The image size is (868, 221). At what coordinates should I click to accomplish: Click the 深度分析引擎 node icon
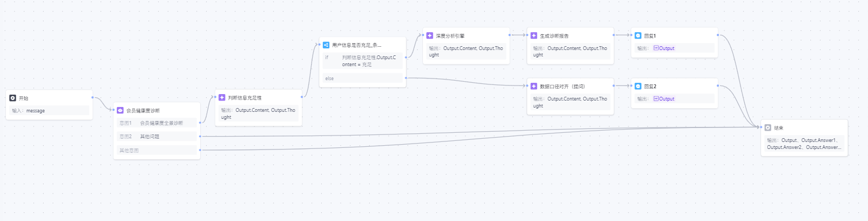point(429,35)
